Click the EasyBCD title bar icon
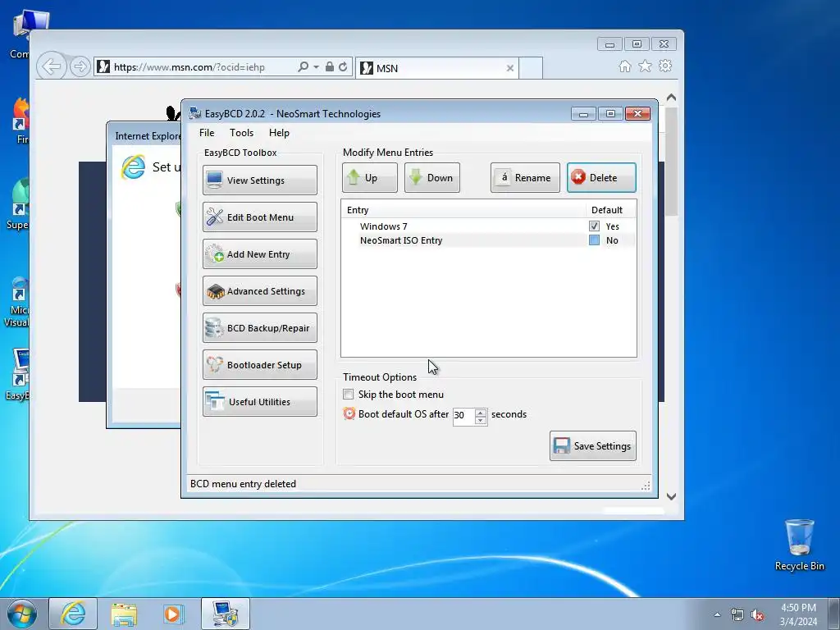The height and width of the screenshot is (630, 840). click(x=195, y=113)
